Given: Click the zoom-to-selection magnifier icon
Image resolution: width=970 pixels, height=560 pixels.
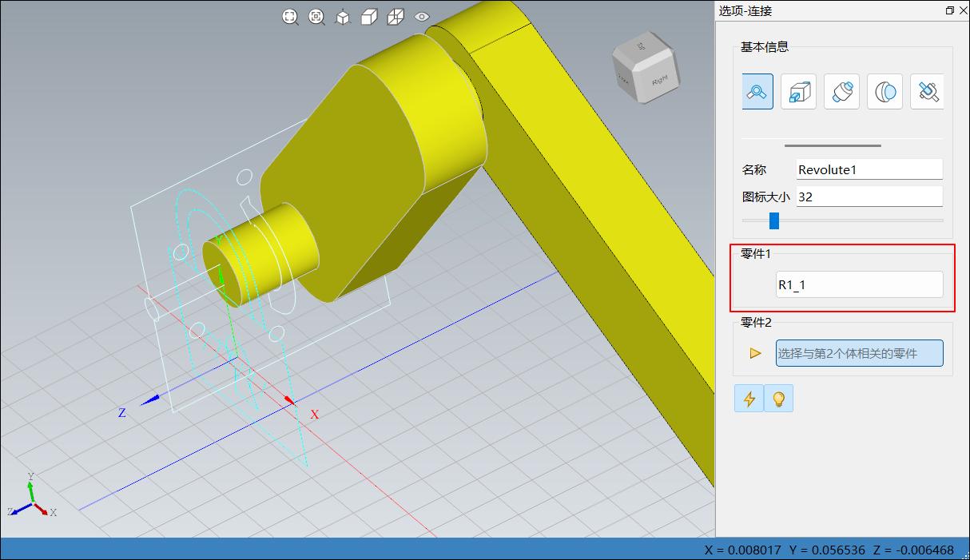Looking at the screenshot, I should click(316, 17).
